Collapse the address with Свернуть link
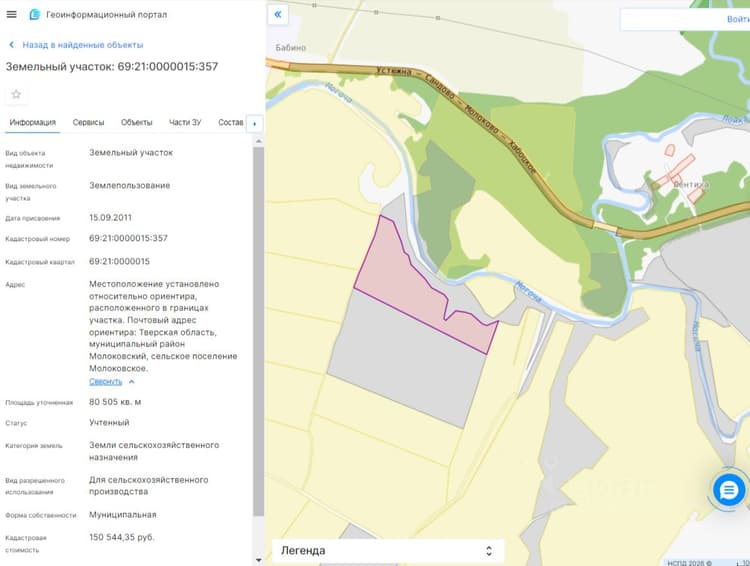Screen dimensions: 750x566 106,382
